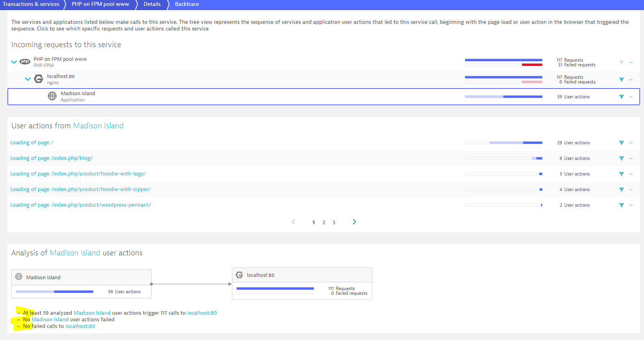Open more options for hoodie-with-logo row
This screenshot has width=644, height=340.
(x=631, y=174)
